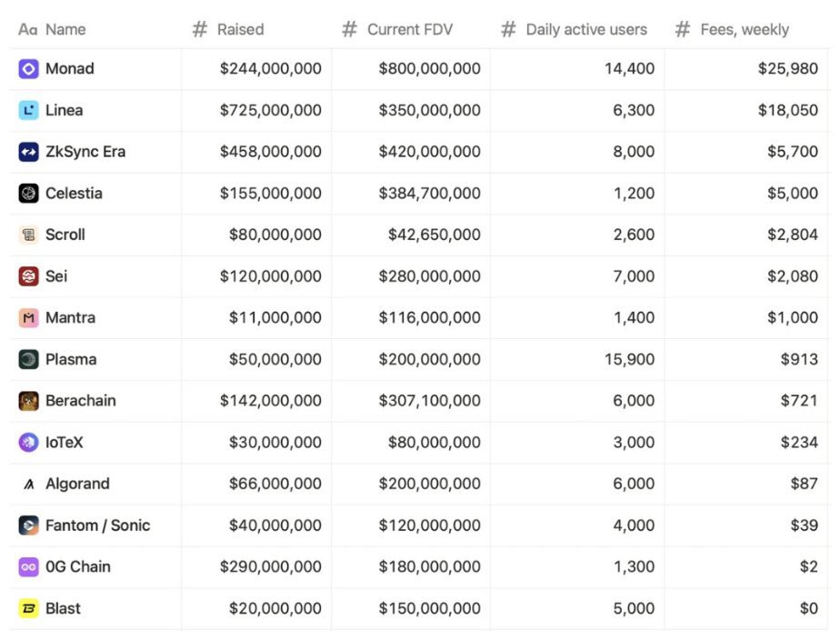Click Monad's raised amount $244,000,000
This screenshot has height=640, width=840.
coord(271,68)
